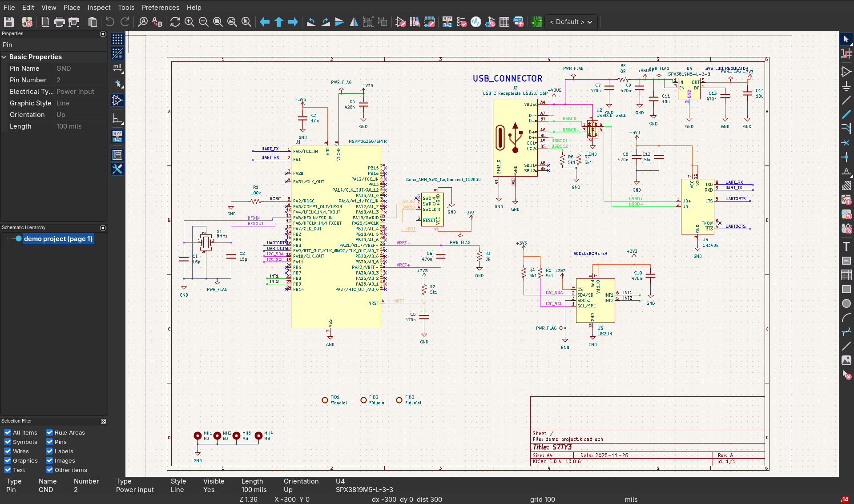
Task: Collapse Basic Properties section
Action: [x=4, y=57]
